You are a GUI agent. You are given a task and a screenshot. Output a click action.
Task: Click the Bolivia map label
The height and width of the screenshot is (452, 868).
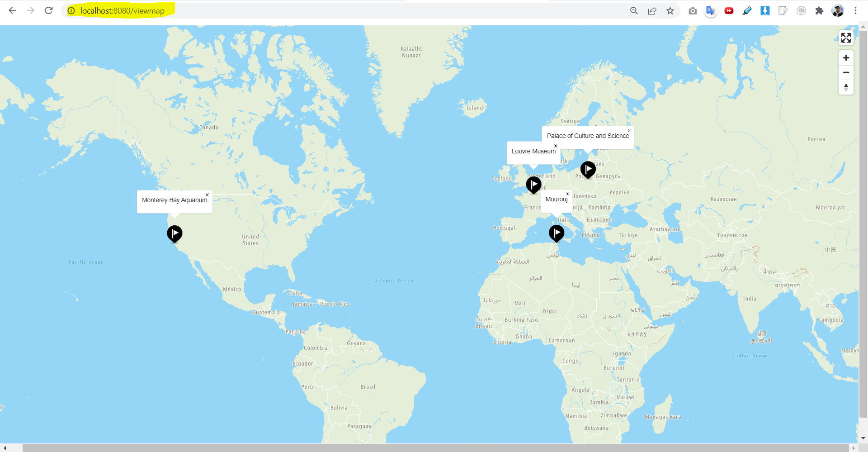(x=339, y=408)
